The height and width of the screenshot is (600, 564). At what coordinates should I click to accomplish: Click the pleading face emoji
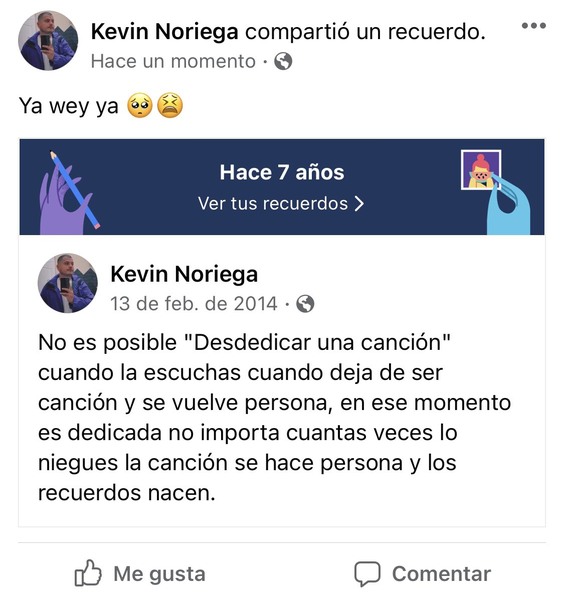click(140, 106)
